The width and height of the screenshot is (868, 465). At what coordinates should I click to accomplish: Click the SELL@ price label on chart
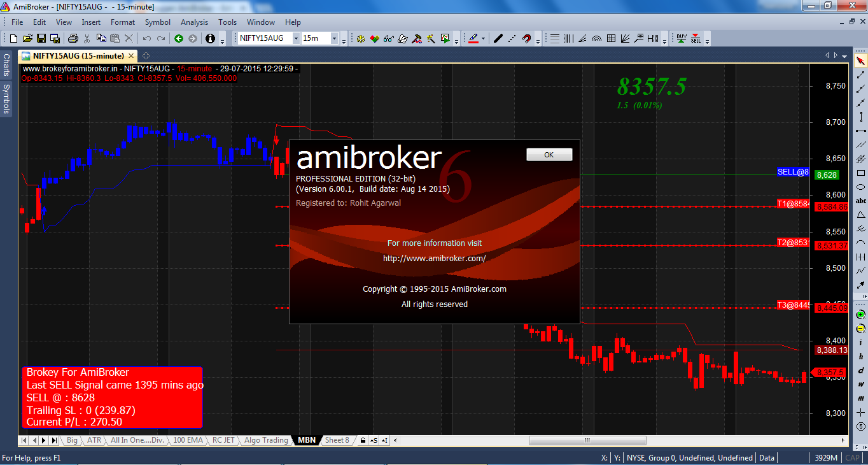pyautogui.click(x=793, y=172)
